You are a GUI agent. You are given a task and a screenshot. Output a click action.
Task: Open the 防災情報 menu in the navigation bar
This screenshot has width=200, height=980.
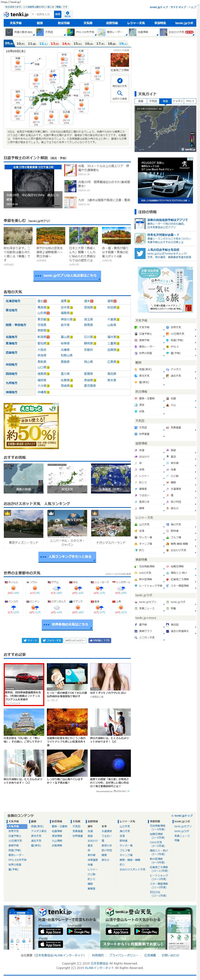[64, 23]
